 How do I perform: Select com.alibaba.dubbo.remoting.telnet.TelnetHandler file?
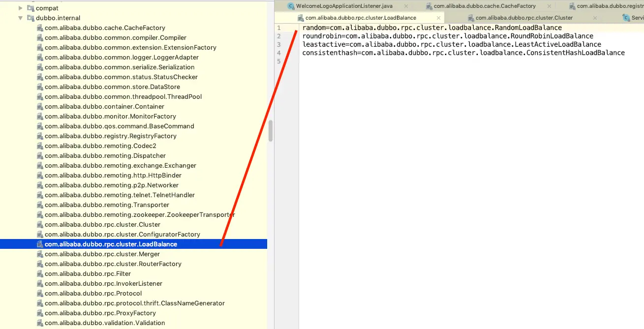tap(120, 195)
